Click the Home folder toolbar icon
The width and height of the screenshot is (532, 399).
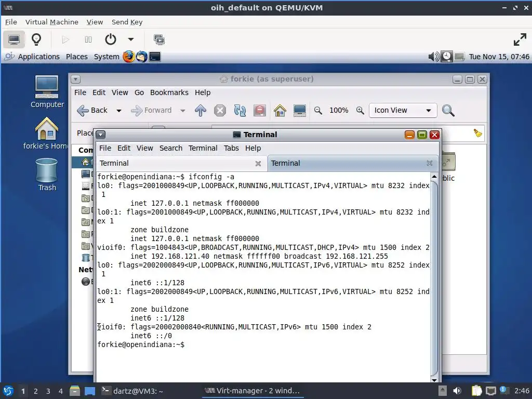point(280,110)
